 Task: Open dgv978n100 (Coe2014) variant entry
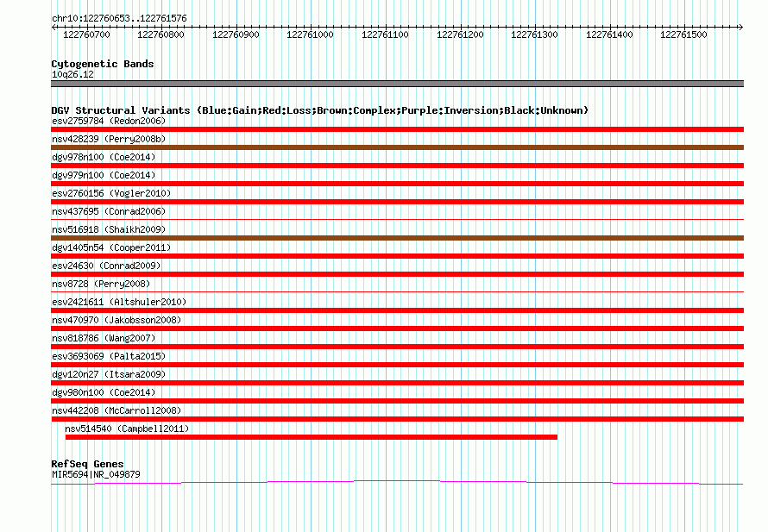point(104,157)
